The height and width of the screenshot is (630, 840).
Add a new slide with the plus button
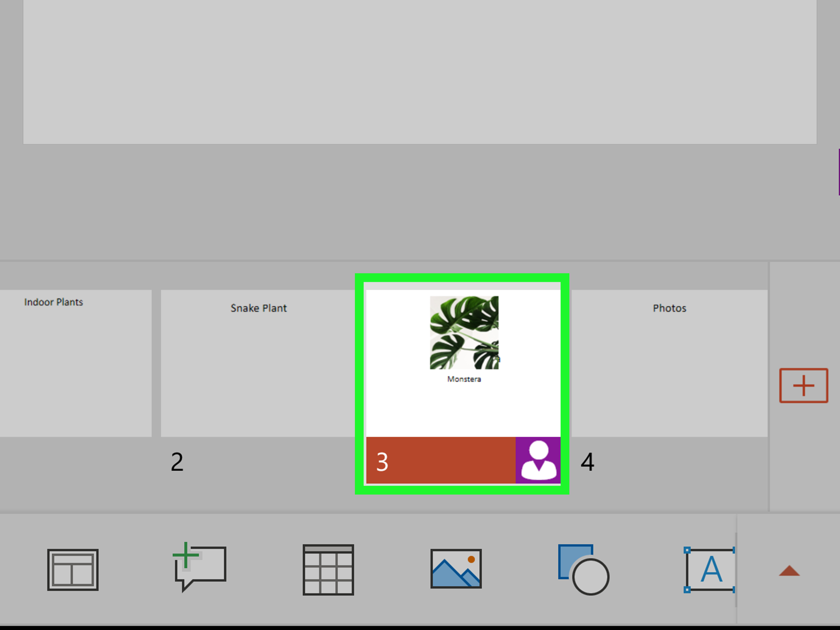pyautogui.click(x=804, y=385)
